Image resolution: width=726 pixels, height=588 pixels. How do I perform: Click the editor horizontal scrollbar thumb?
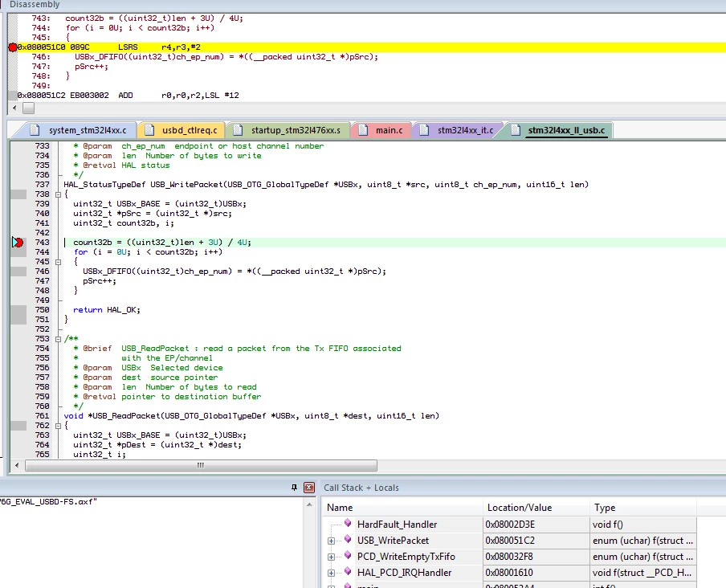[x=201, y=465]
